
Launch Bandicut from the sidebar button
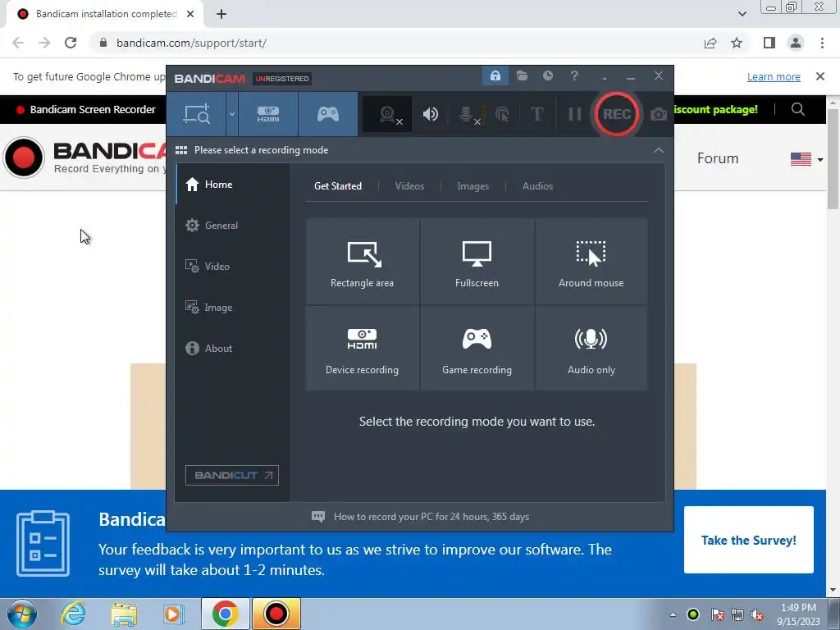tap(232, 475)
